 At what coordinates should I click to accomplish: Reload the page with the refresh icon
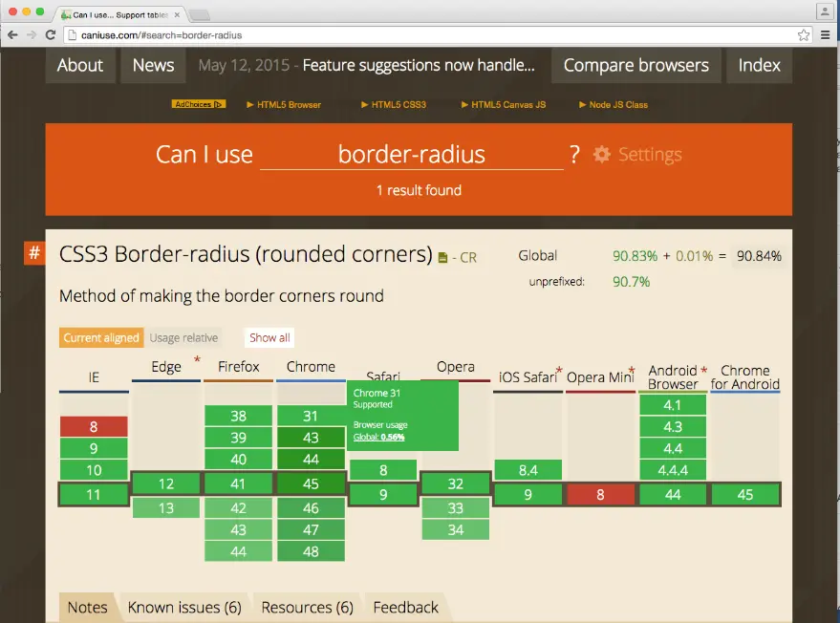[x=52, y=32]
